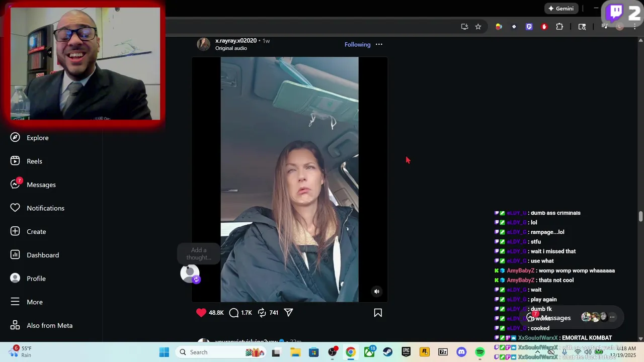Image resolution: width=644 pixels, height=362 pixels.
Task: Open the More menu in sidebar
Action: pos(26,302)
